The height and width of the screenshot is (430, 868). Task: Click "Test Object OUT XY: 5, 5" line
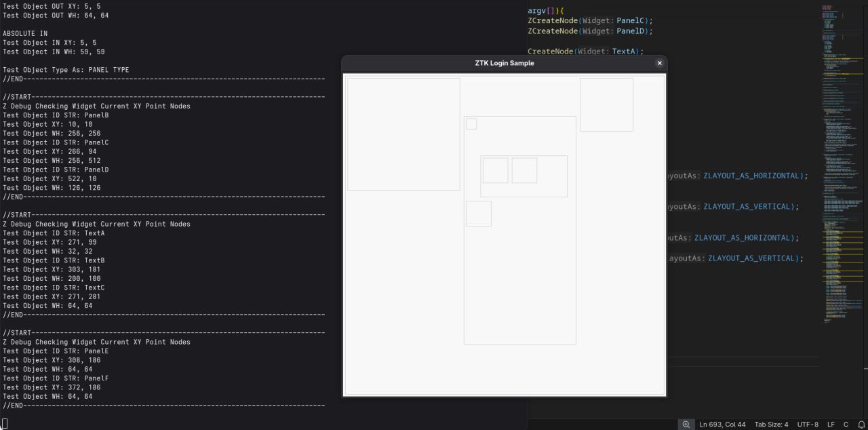click(52, 6)
